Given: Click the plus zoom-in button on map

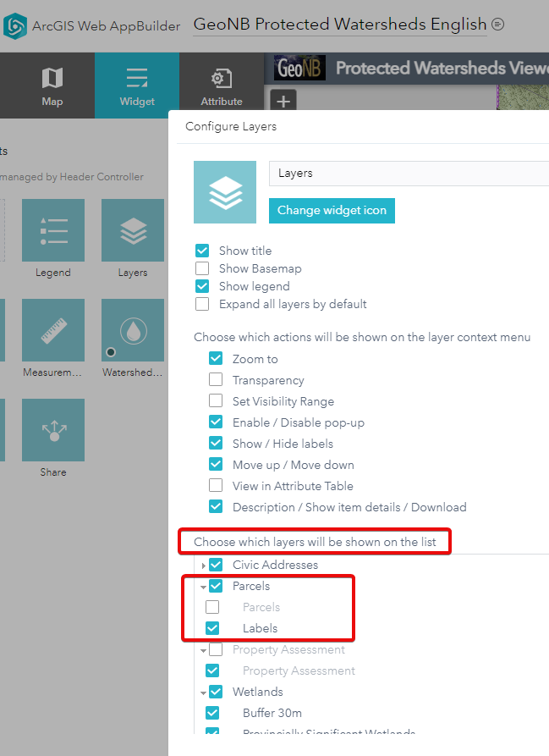Looking at the screenshot, I should coord(283,100).
